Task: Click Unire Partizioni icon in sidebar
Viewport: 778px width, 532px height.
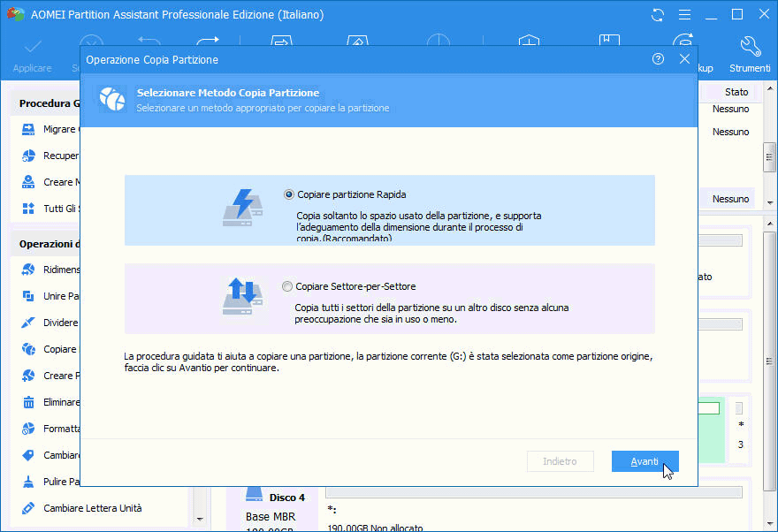Action: tap(28, 296)
